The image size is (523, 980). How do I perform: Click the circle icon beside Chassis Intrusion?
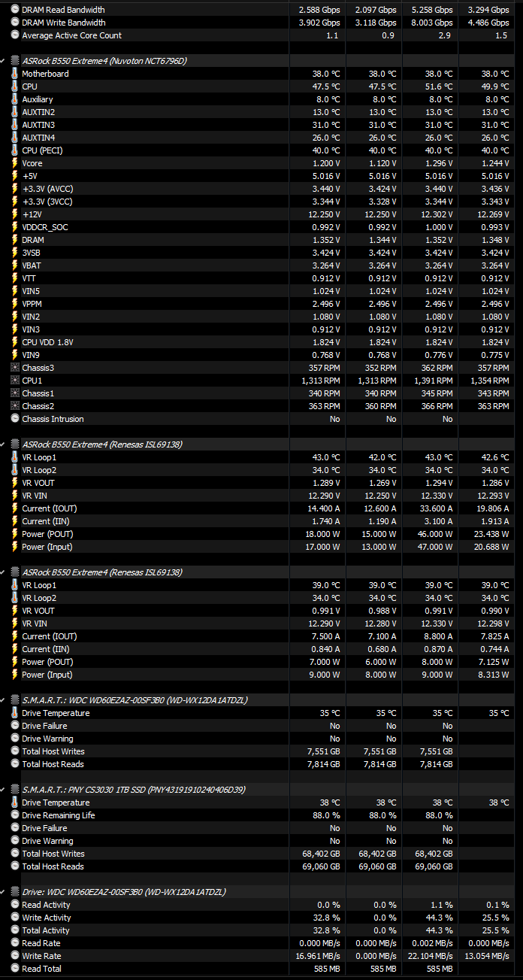coord(15,419)
